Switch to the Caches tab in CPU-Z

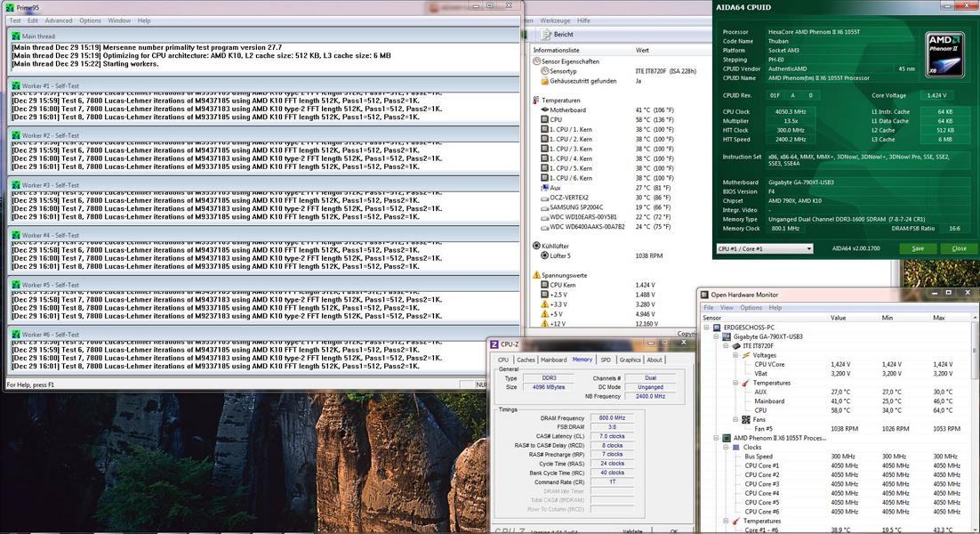(x=526, y=360)
